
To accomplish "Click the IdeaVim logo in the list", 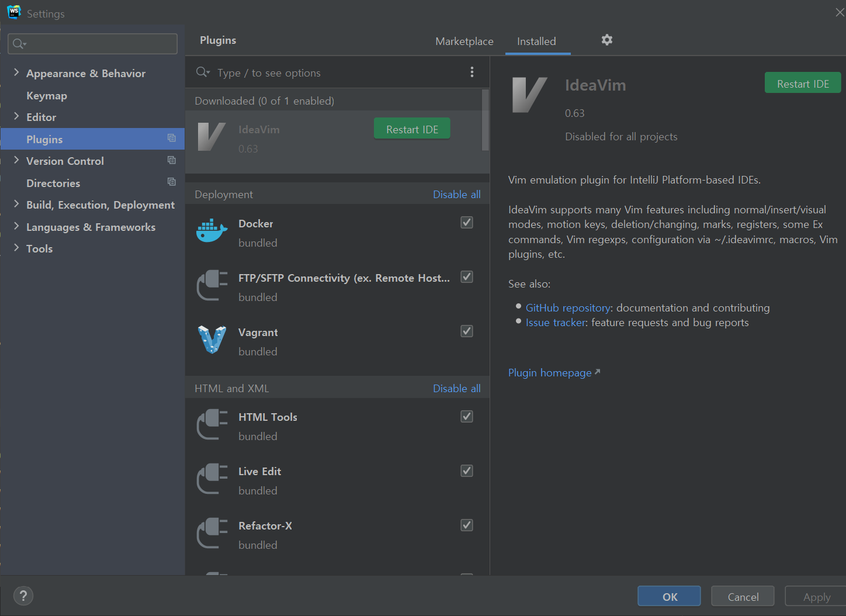I will click(x=211, y=137).
